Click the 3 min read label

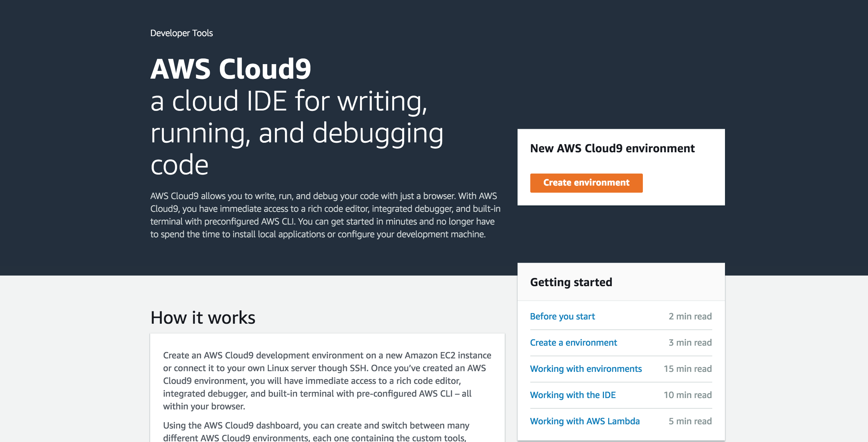pos(690,342)
